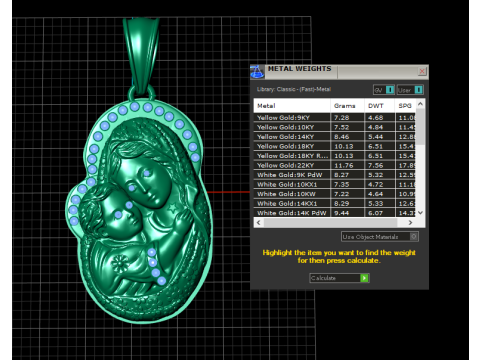480x360 pixels.
Task: Click the metal list scroll-down arrow
Action: click(420, 213)
